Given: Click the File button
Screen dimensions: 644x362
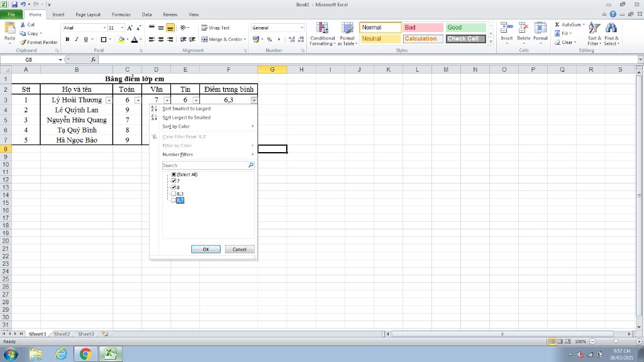Looking at the screenshot, I should coord(11,14).
